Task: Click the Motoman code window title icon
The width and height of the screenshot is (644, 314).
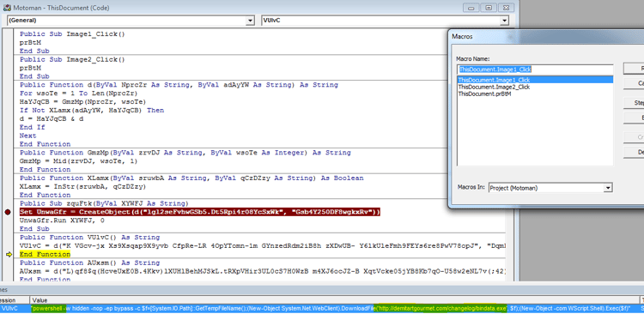Action: click(x=7, y=8)
